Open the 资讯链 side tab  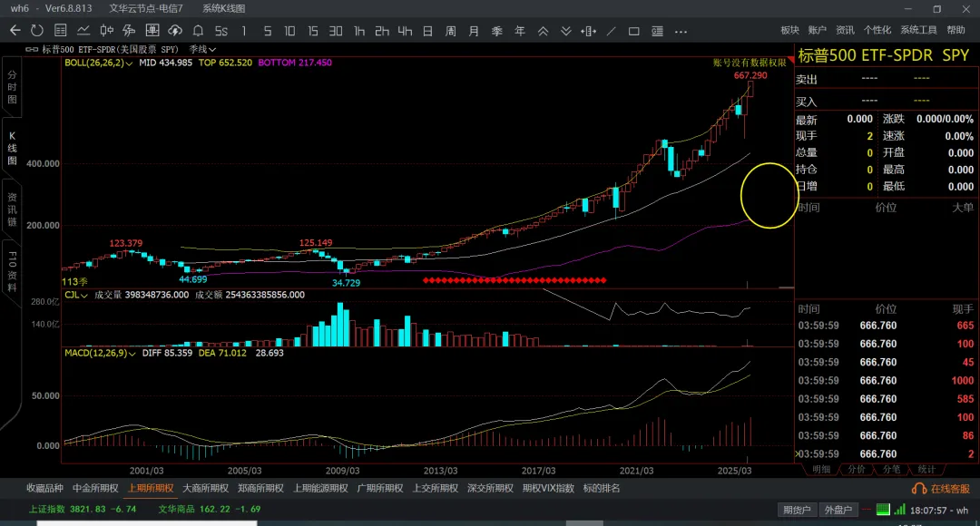pos(12,209)
